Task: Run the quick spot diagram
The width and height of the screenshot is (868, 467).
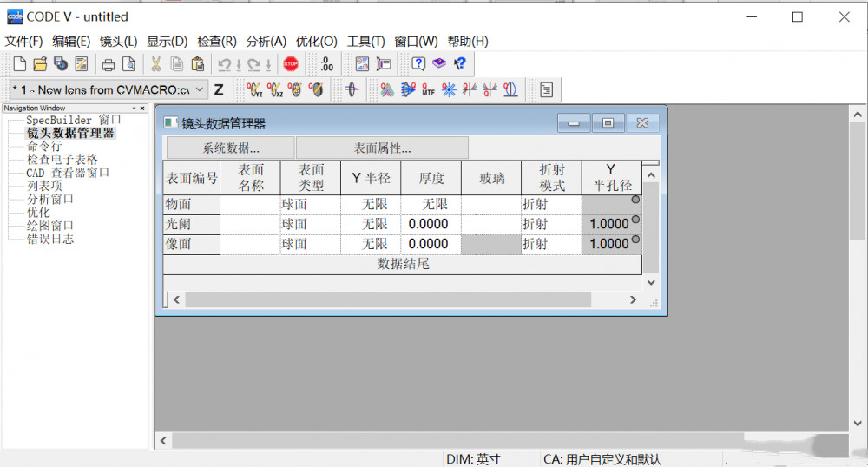Action: tap(449, 89)
